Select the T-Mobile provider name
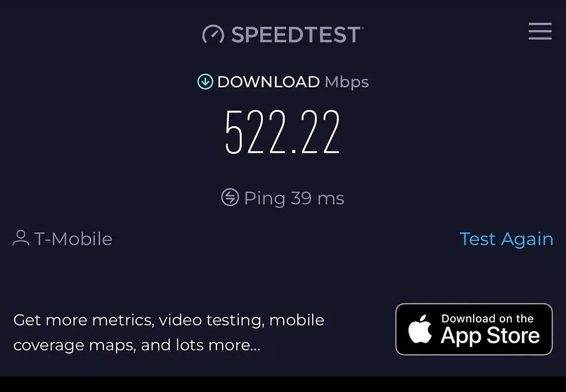 tap(73, 239)
